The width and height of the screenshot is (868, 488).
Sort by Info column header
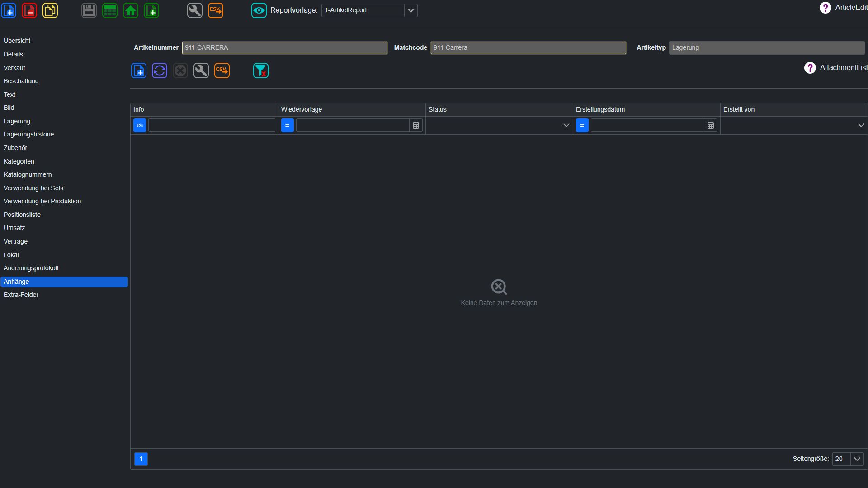(x=204, y=110)
